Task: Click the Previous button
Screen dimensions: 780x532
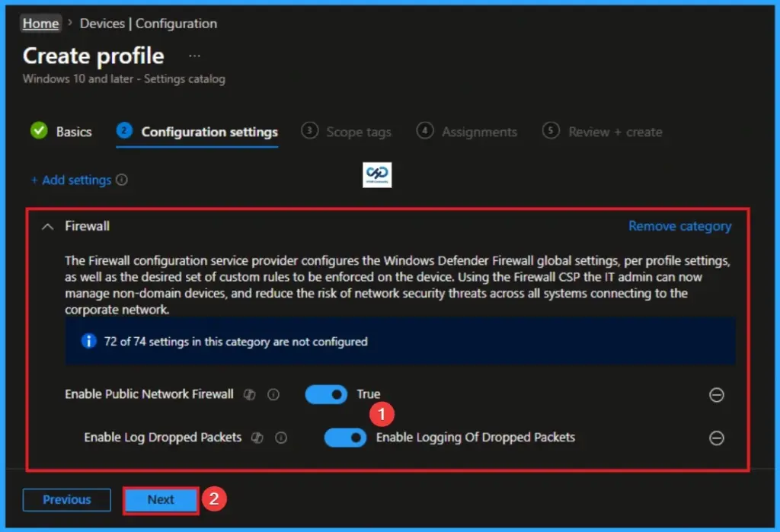Action: tap(66, 500)
